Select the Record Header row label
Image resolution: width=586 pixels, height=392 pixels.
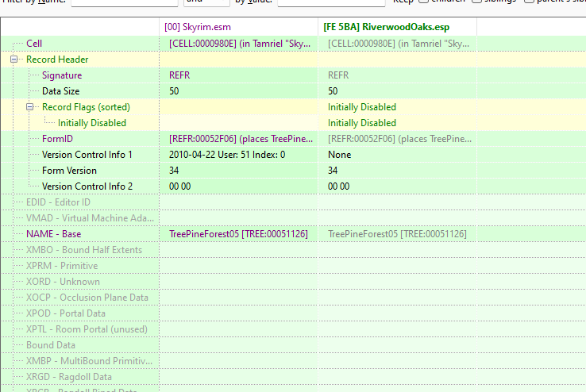[57, 60]
